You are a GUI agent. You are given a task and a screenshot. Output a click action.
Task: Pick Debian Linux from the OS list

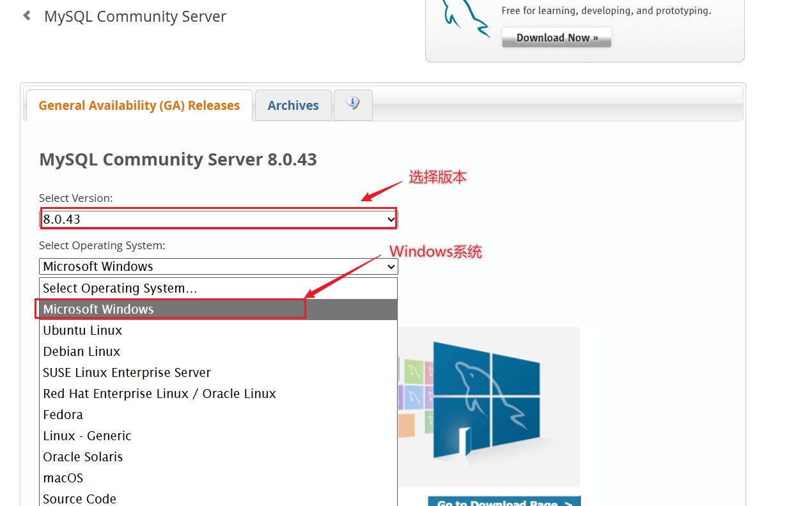219,351
